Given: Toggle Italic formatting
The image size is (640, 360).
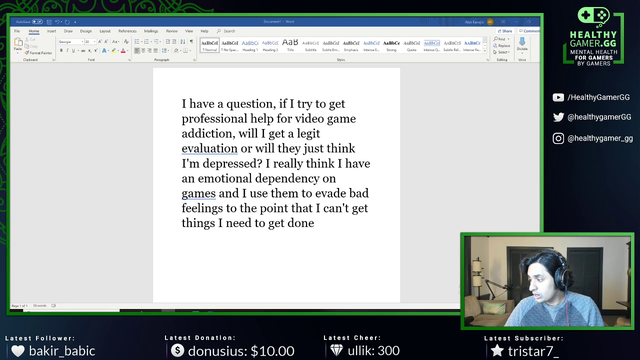Looking at the screenshot, I should pos(67,51).
